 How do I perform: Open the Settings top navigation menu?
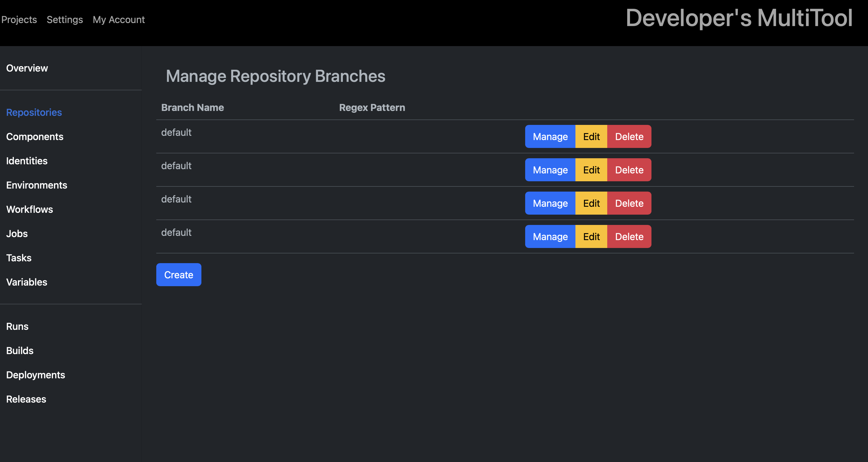click(64, 19)
